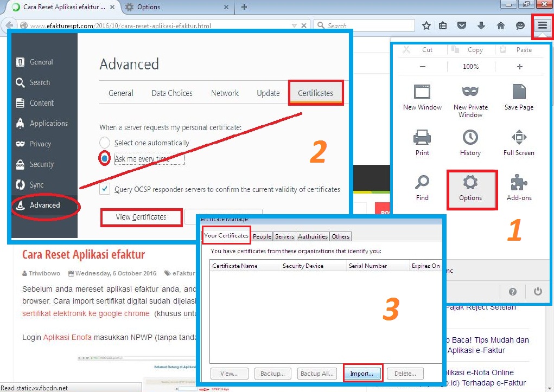Select the Search options category

pyautogui.click(x=44, y=82)
